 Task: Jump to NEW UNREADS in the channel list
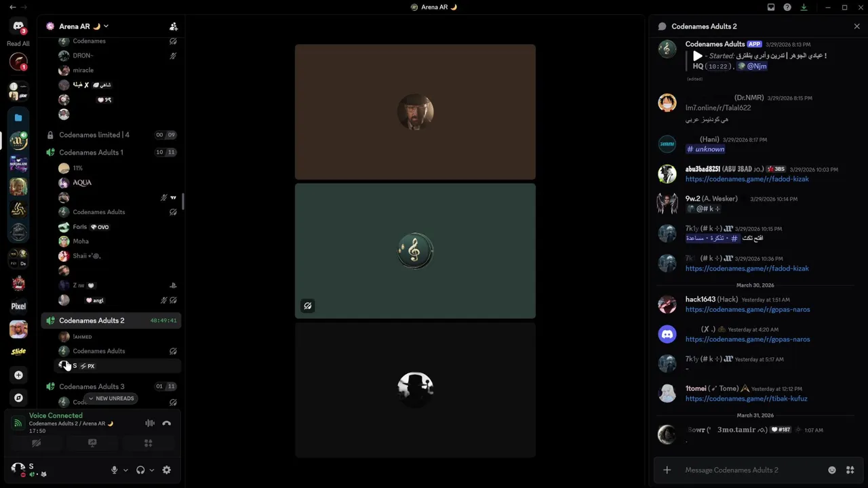point(111,399)
